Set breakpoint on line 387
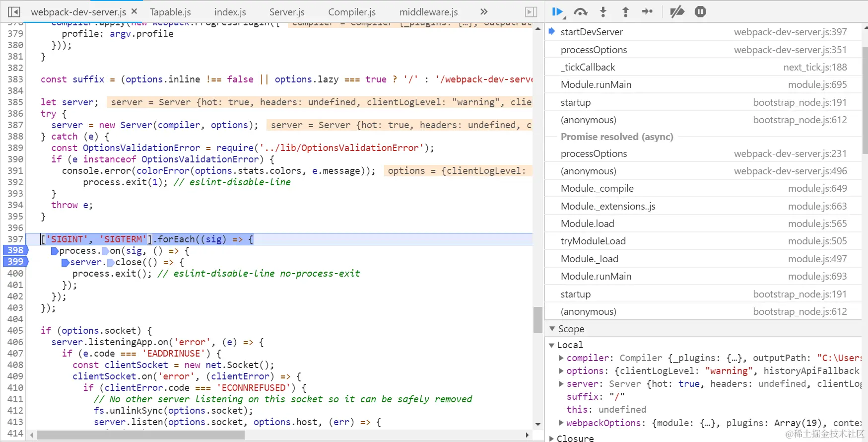The width and height of the screenshot is (868, 442). (x=15, y=125)
